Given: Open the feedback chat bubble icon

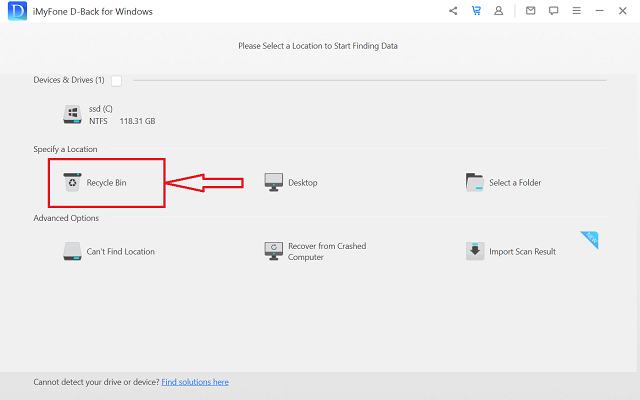Looking at the screenshot, I should point(553,11).
